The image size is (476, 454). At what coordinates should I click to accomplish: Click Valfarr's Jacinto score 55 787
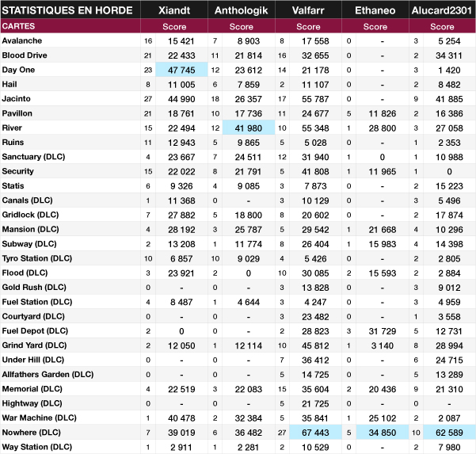315,99
